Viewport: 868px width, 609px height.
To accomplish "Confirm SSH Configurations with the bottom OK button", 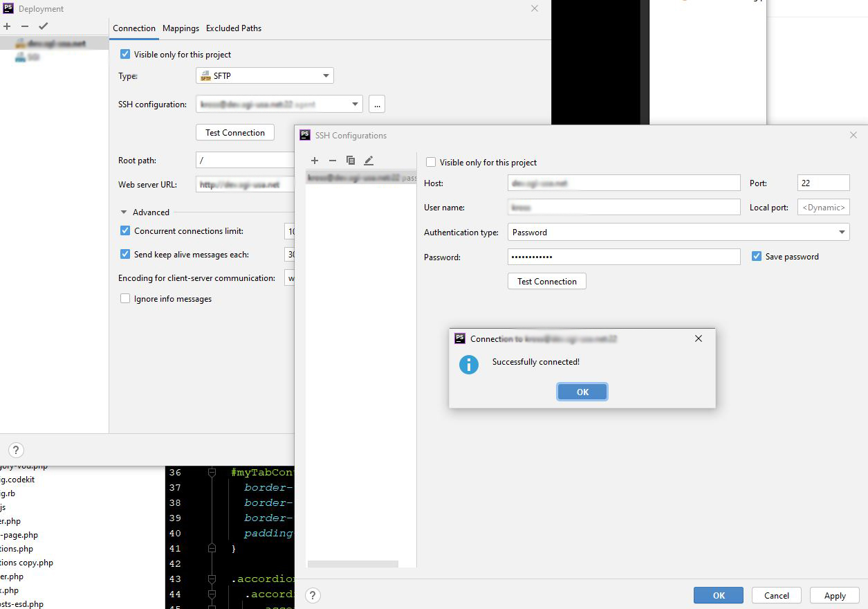I will 719,595.
